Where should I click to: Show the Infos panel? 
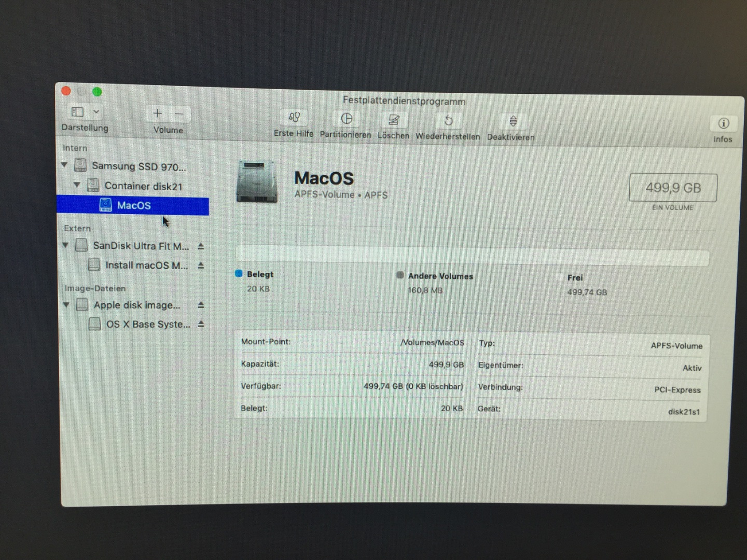point(723,123)
